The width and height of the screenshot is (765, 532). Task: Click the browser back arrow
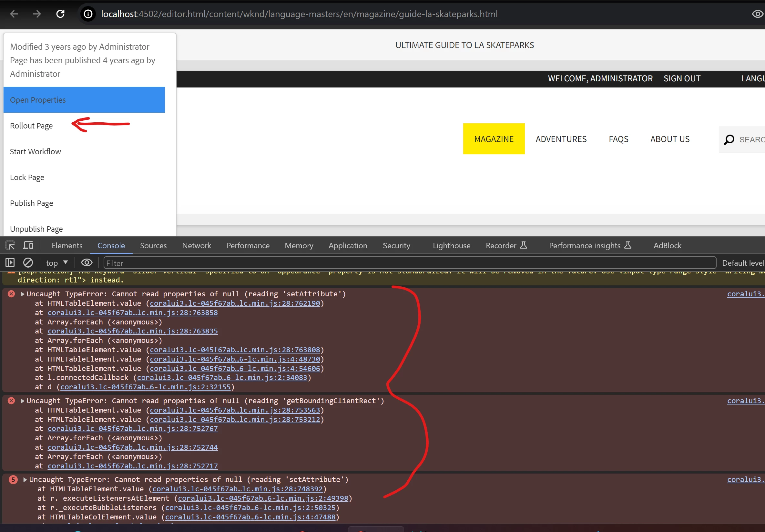coord(14,14)
